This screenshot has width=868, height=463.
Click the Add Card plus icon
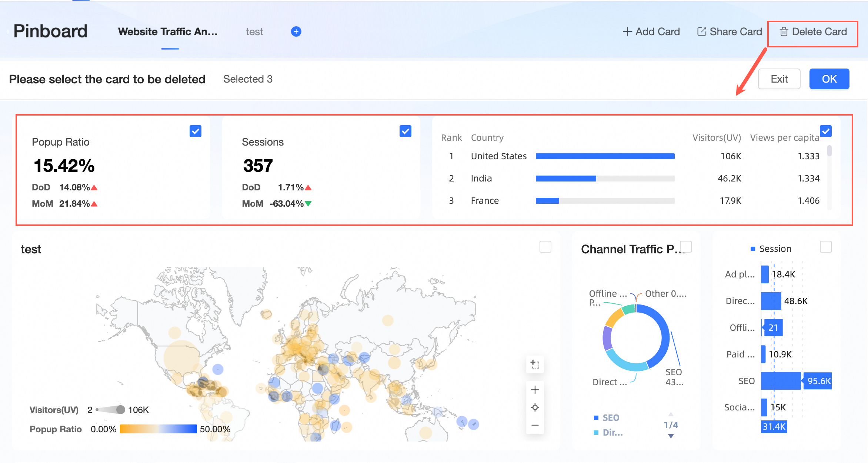pos(627,31)
